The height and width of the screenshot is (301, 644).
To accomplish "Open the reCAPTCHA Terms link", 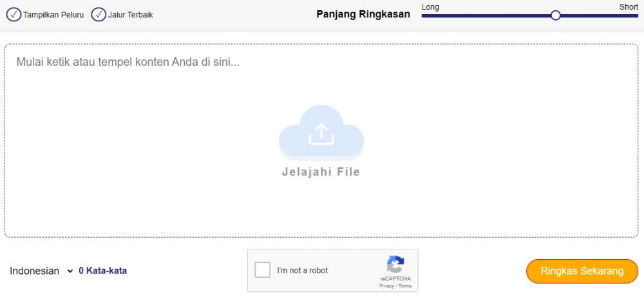I will (x=405, y=286).
